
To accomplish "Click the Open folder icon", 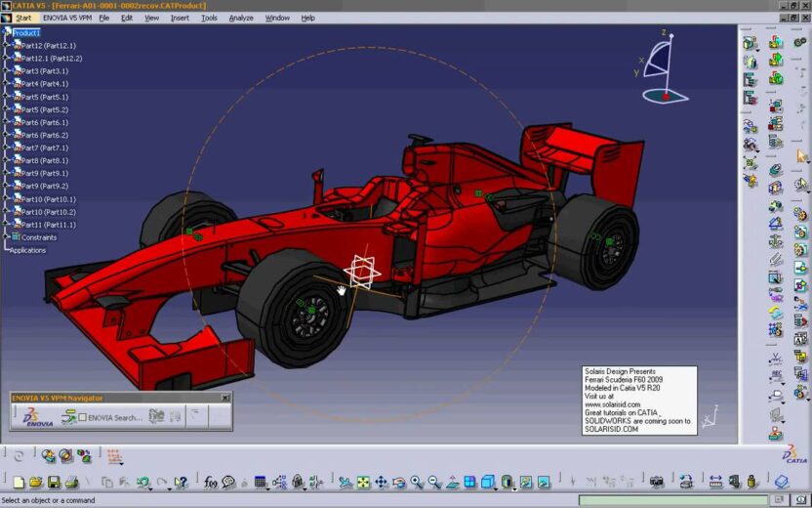I will tap(36, 482).
